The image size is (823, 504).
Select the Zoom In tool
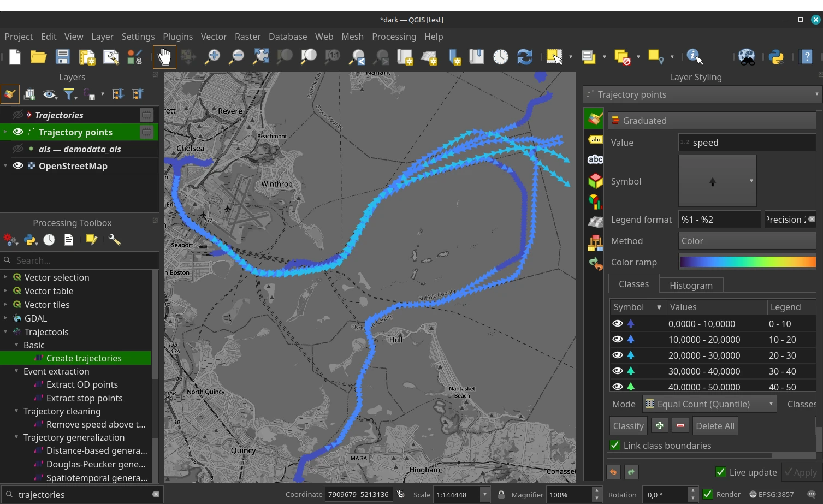click(x=212, y=57)
